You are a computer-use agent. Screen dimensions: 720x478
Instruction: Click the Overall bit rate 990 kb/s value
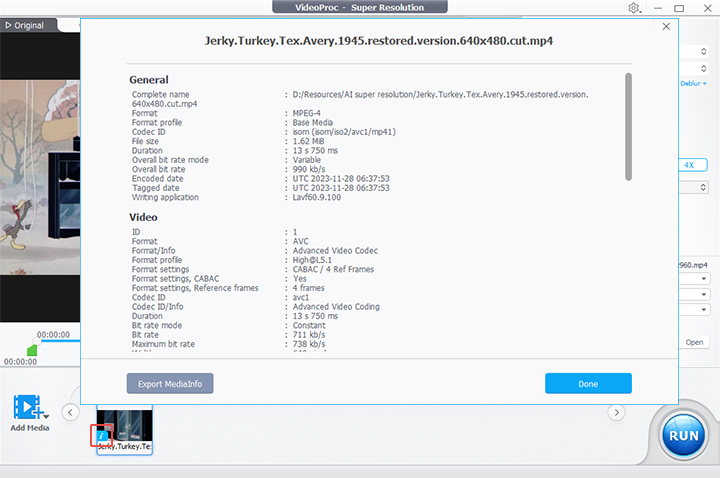(x=309, y=169)
